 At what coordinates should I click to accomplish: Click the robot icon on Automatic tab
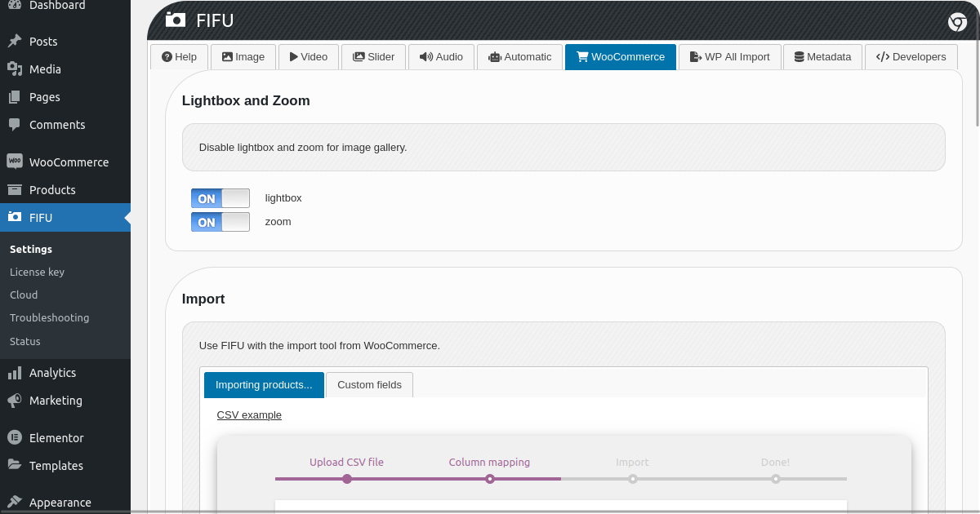495,57
